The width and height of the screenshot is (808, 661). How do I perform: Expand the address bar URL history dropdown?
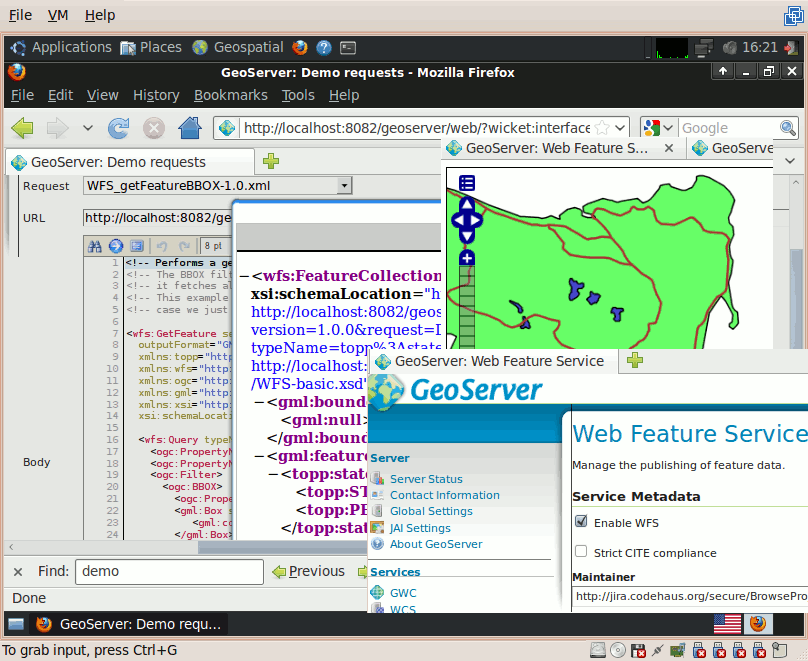[620, 127]
